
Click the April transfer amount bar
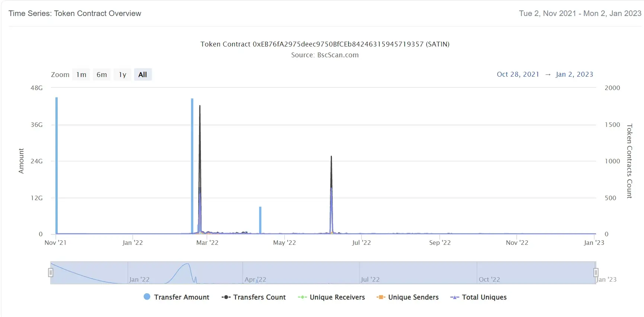point(260,220)
